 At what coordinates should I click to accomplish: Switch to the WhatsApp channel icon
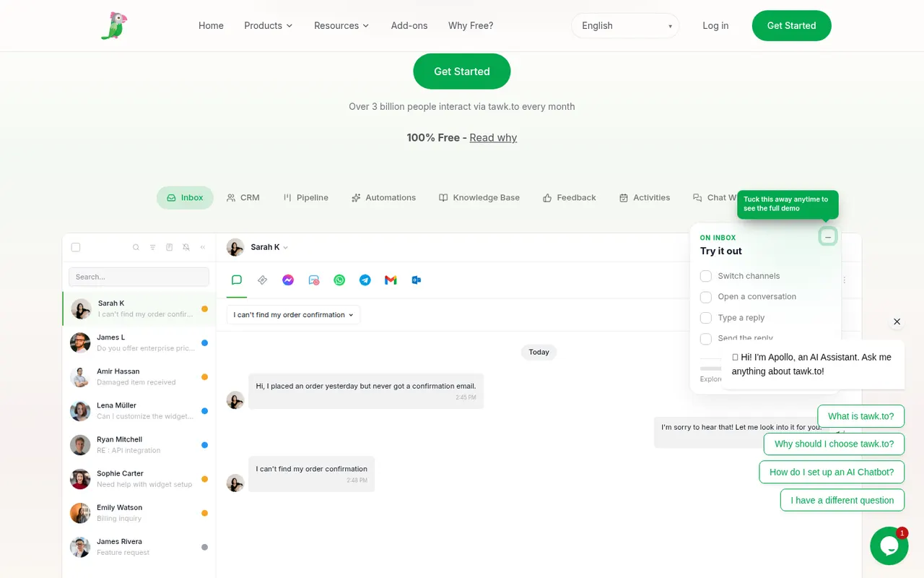pos(339,280)
